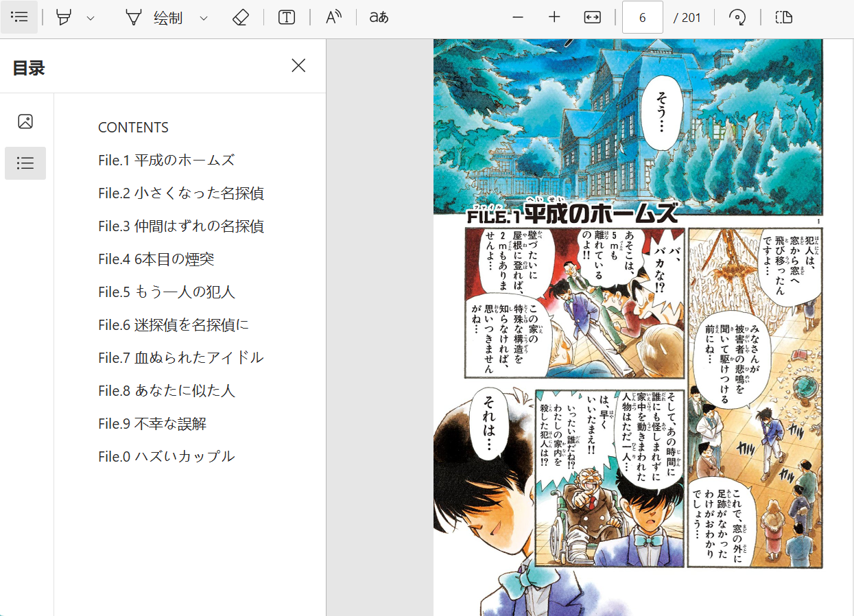Image resolution: width=854 pixels, height=616 pixels.
Task: Open File.0 ハズいカップル chapter
Action: click(x=167, y=457)
